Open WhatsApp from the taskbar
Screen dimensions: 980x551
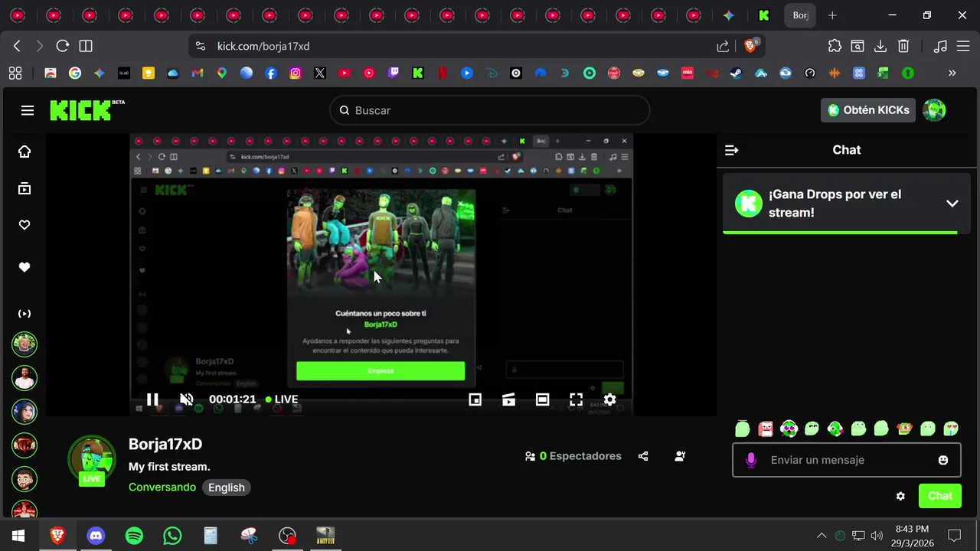point(172,536)
